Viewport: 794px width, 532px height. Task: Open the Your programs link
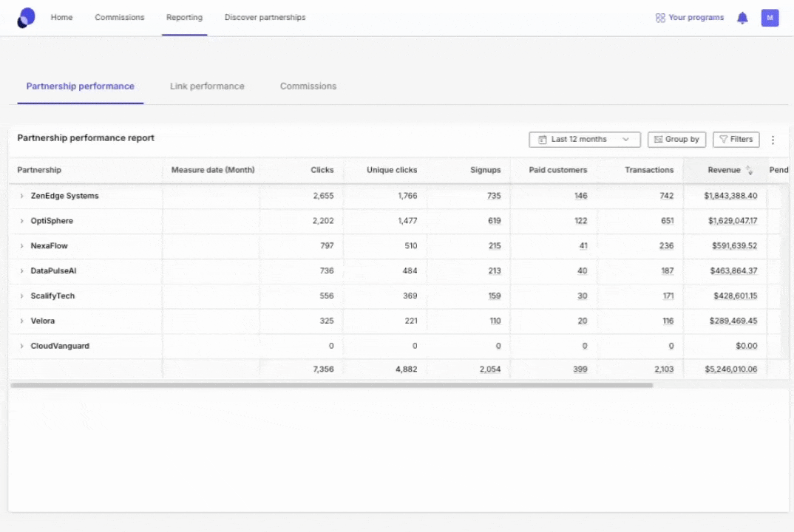(x=690, y=17)
